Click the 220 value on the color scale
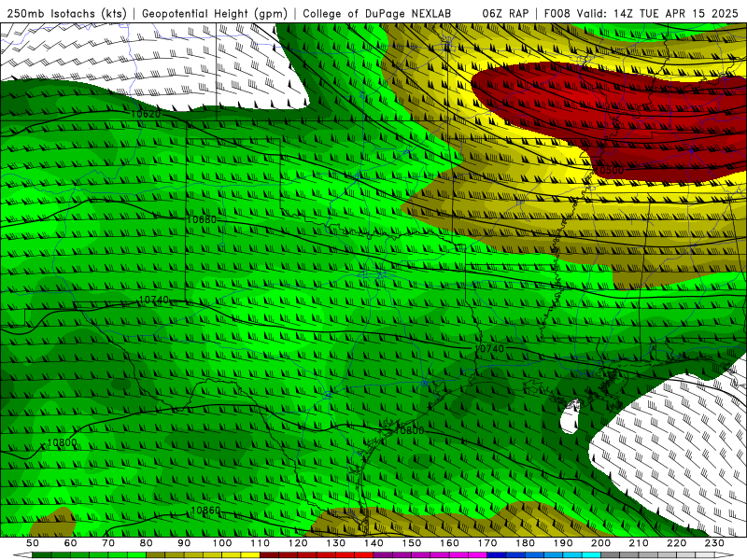Screen dimensions: 747x560 tap(676, 543)
